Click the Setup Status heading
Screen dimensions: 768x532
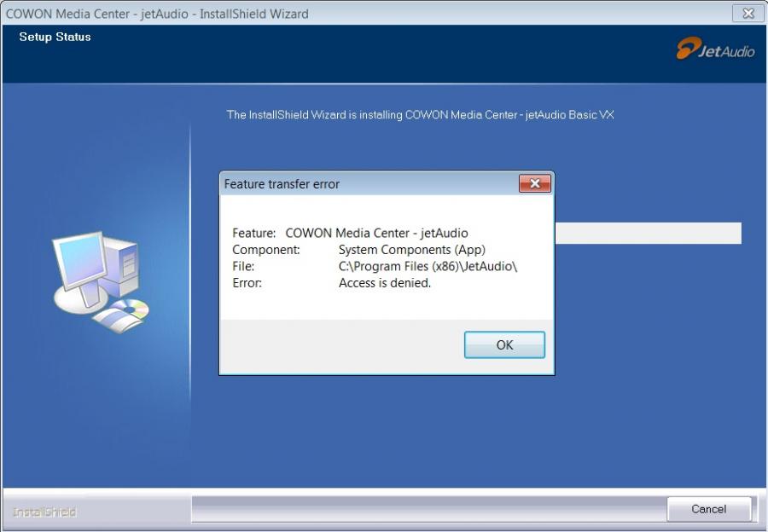55,37
